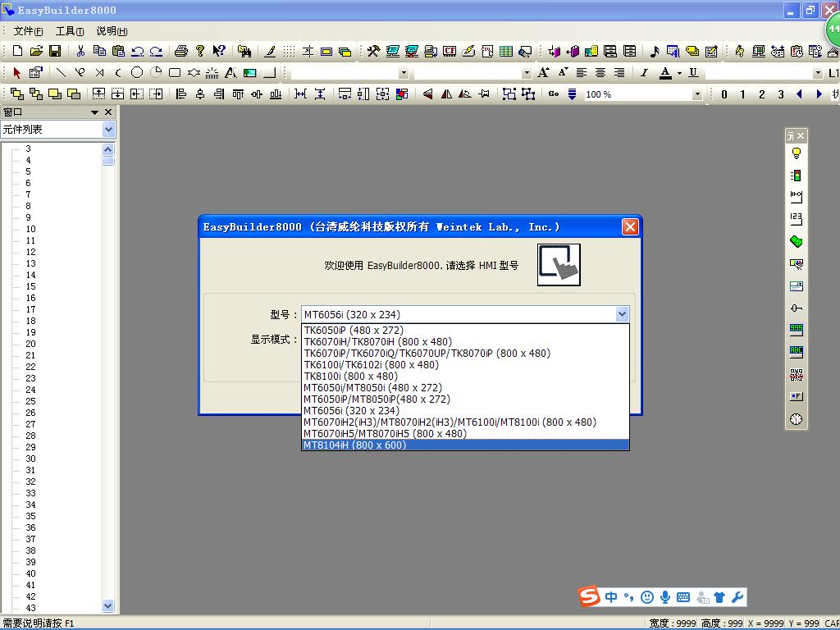The width and height of the screenshot is (840, 630).
Task: Click the Save floppy disk icon
Action: 55,51
